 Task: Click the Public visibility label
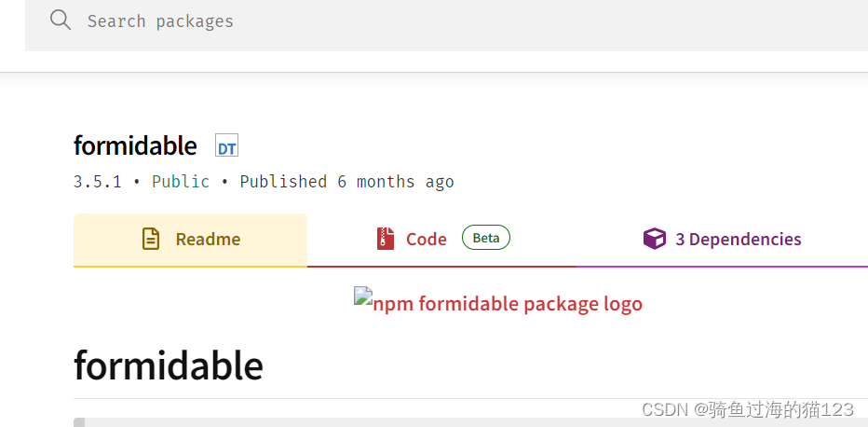(x=181, y=182)
